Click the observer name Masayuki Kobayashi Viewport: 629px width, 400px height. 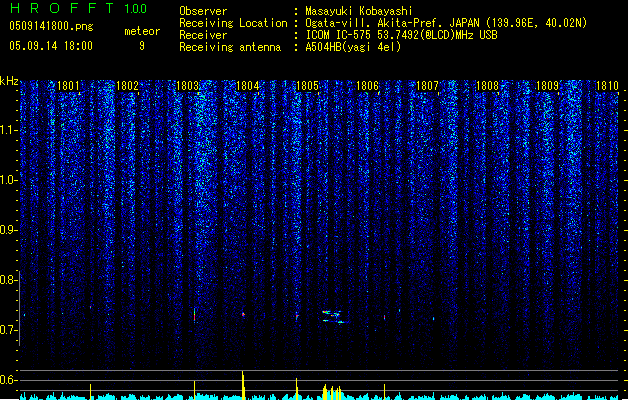click(x=359, y=11)
